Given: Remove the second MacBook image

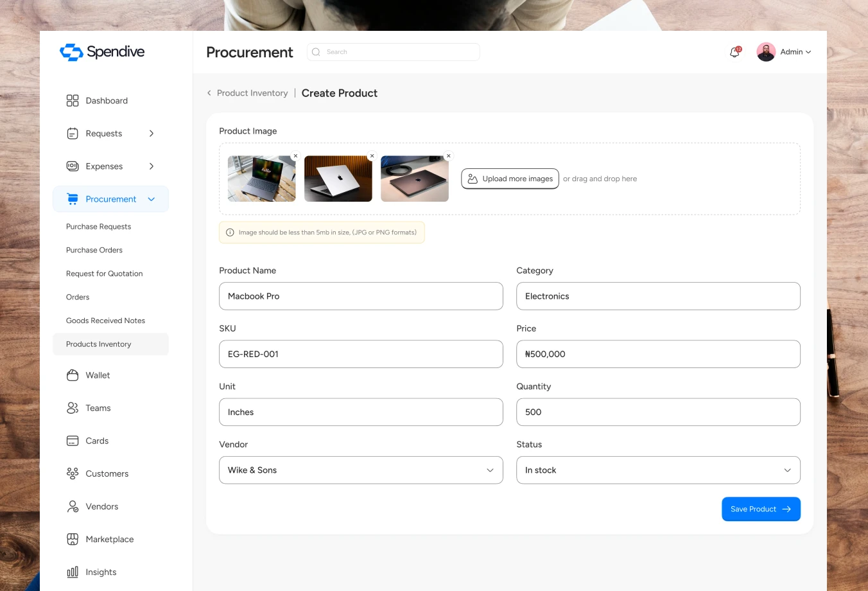Looking at the screenshot, I should click(x=372, y=156).
